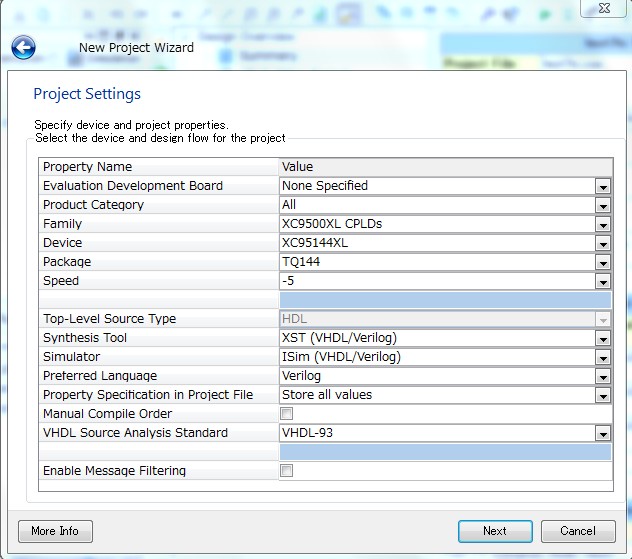The height and width of the screenshot is (559, 632).
Task: Click the Property Name column header
Action: point(158,166)
